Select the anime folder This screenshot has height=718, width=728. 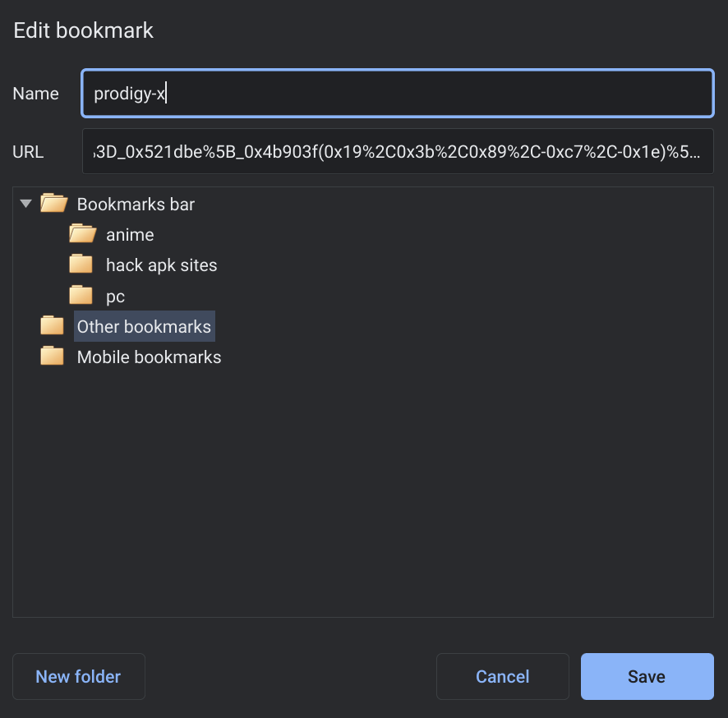coord(131,234)
